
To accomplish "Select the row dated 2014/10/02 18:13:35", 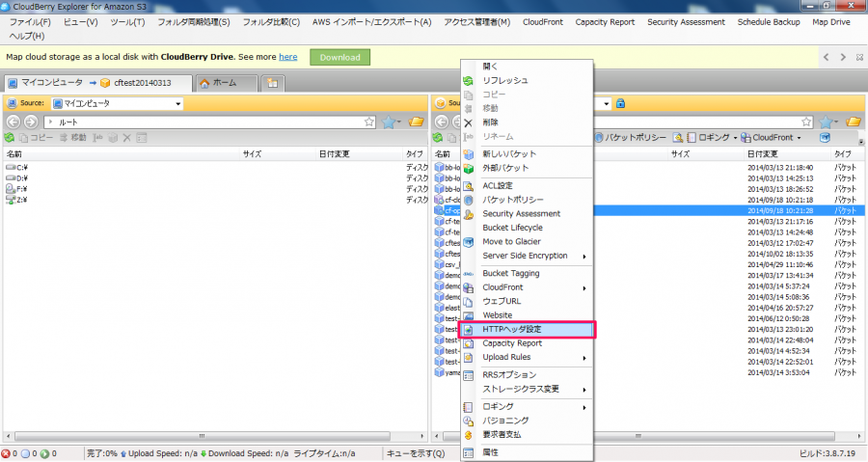I will pos(648,254).
